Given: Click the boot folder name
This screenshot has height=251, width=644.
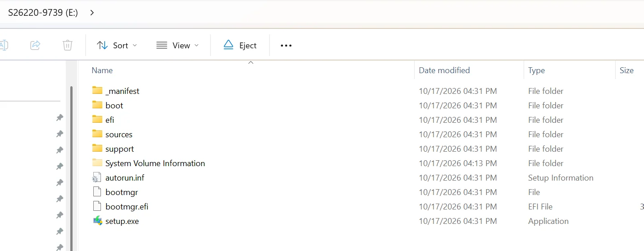Looking at the screenshot, I should coord(114,106).
